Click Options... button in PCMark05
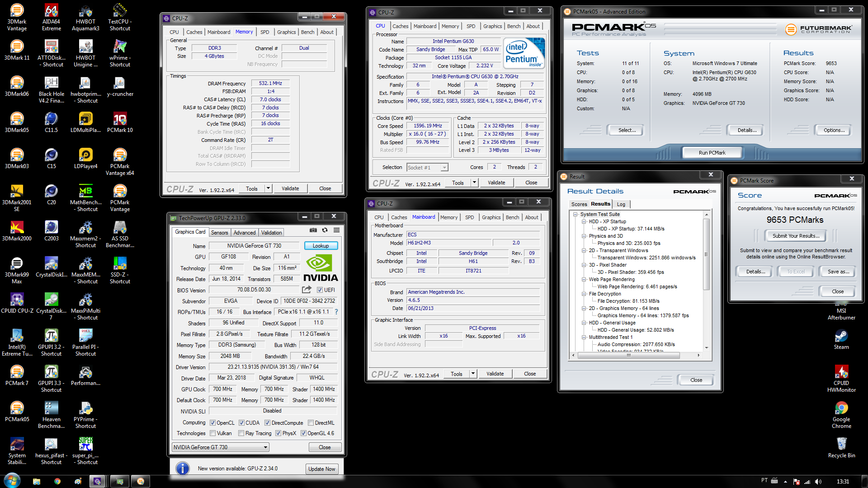The image size is (868, 488). coord(834,130)
